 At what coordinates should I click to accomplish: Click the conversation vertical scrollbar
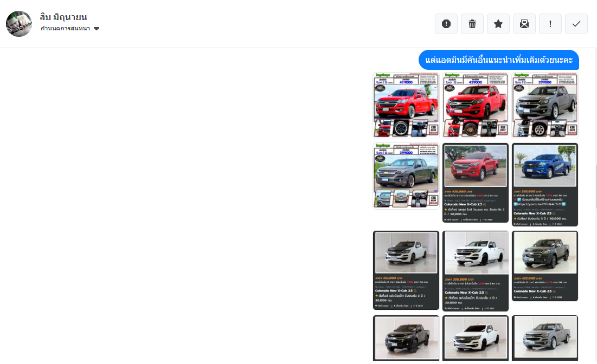point(596,186)
